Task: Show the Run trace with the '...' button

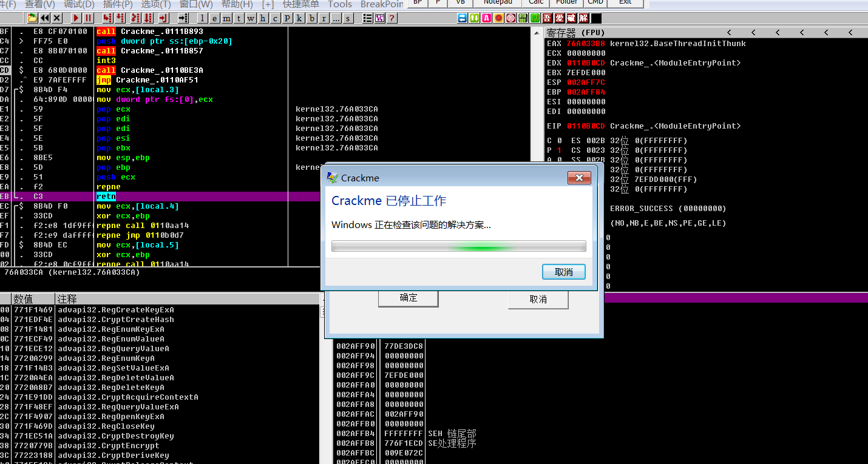Action: (336, 18)
